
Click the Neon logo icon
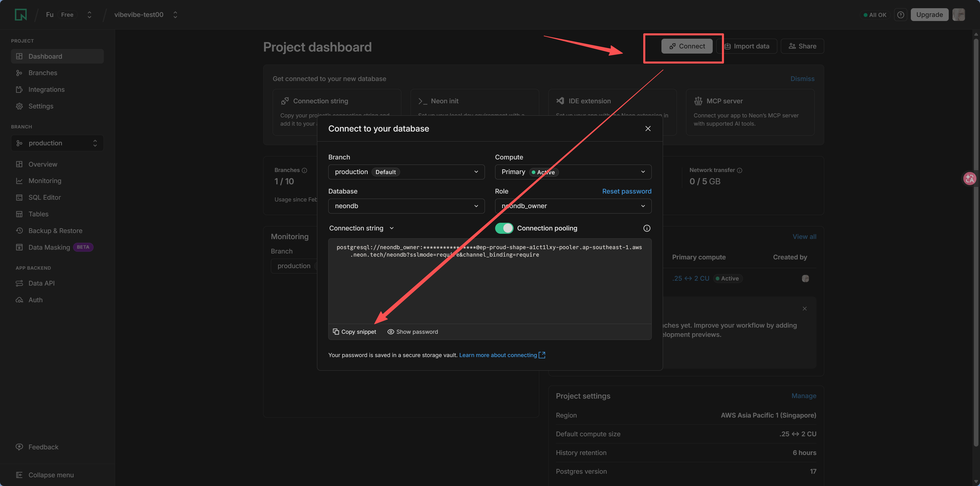(21, 14)
